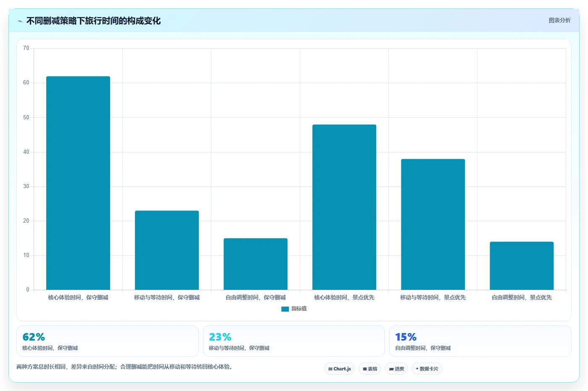
Task: Click the 15% card caption 自由调整时间，保守删减
Action: (423, 348)
